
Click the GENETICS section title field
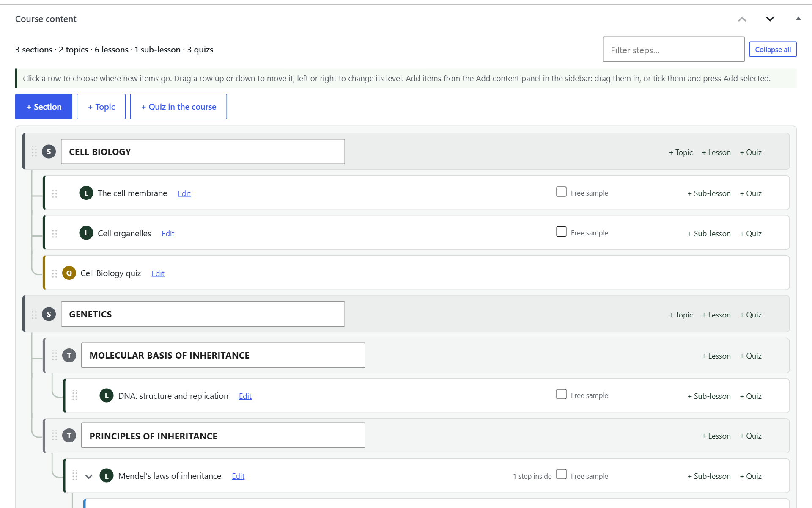click(x=203, y=314)
